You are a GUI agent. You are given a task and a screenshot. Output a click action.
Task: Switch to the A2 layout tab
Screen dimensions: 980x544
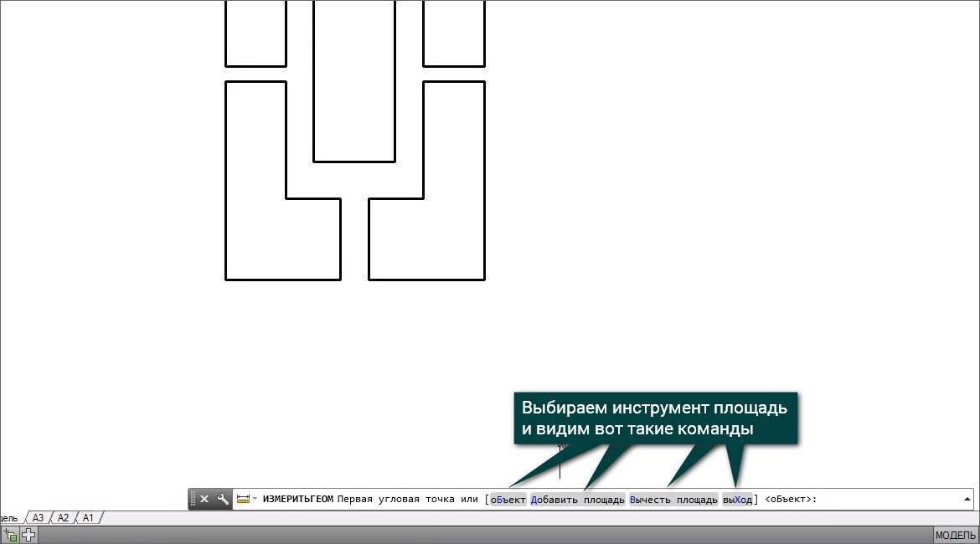point(63,518)
